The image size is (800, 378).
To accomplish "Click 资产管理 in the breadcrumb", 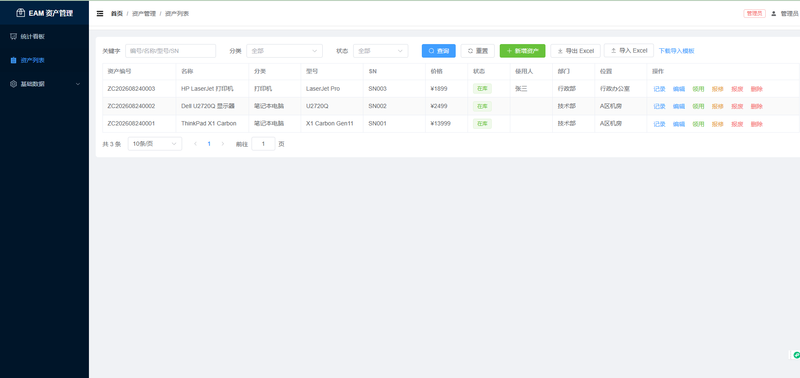I will 144,14.
